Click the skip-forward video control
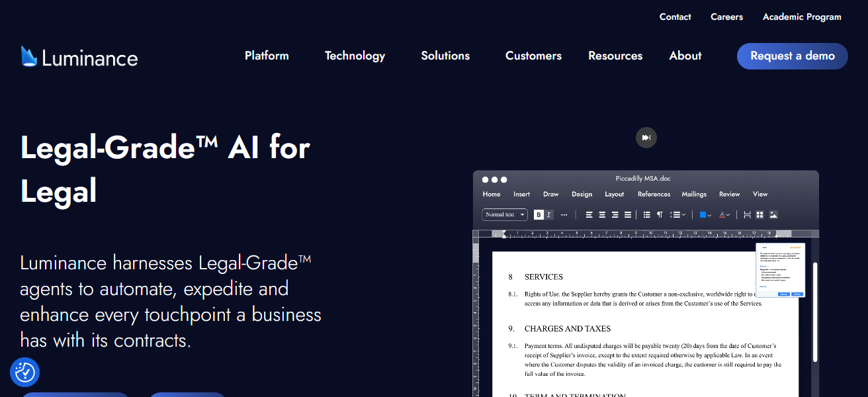 pos(646,138)
